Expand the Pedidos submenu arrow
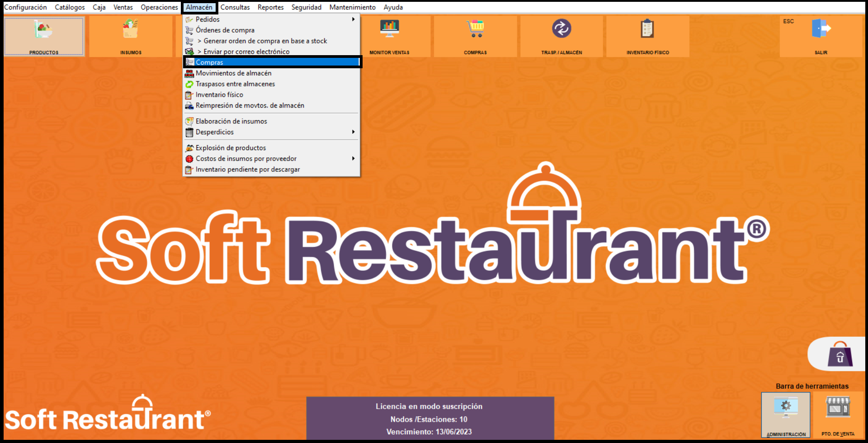This screenshot has height=443, width=868. (354, 19)
